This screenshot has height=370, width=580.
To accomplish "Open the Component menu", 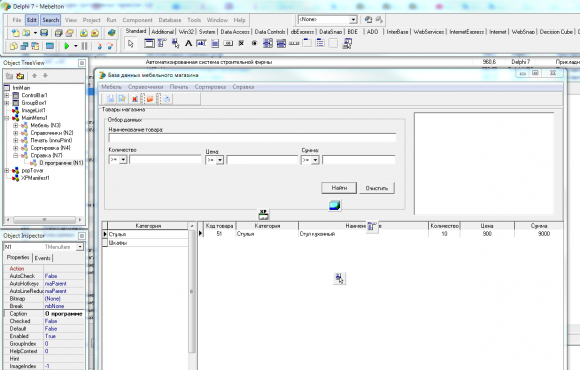I will click(x=137, y=20).
